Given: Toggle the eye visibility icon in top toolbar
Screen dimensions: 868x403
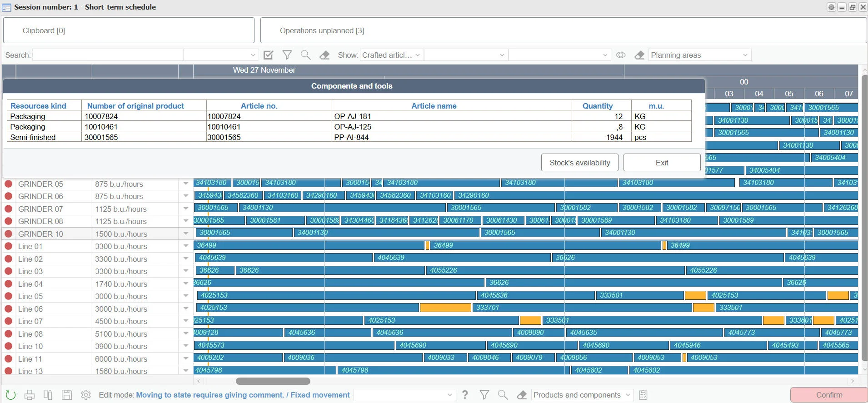Looking at the screenshot, I should tap(621, 55).
